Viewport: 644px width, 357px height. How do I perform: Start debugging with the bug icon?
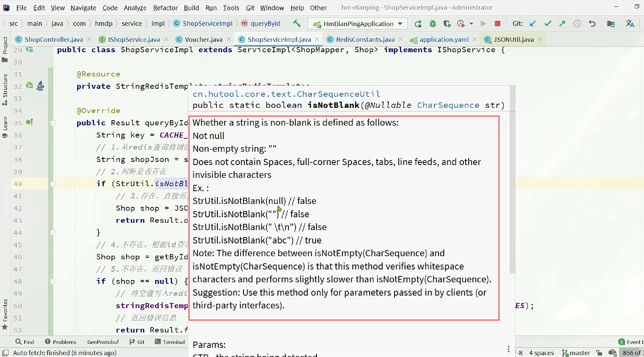click(433, 24)
